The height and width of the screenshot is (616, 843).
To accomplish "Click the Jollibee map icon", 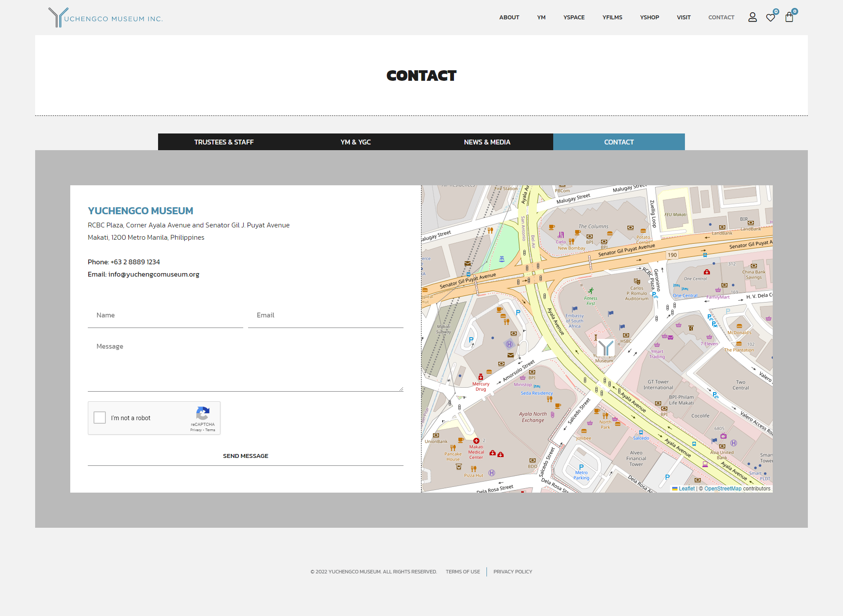I will [x=584, y=431].
